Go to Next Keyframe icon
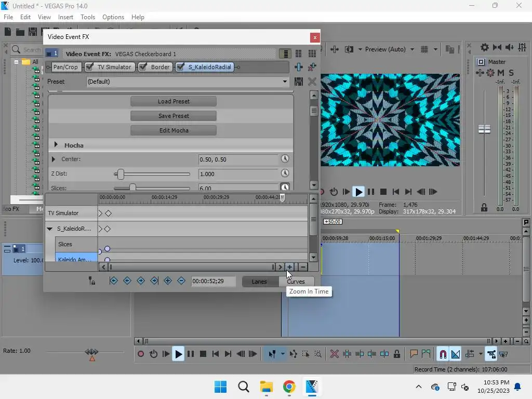Viewport: 532px width, 399px height. click(141, 281)
